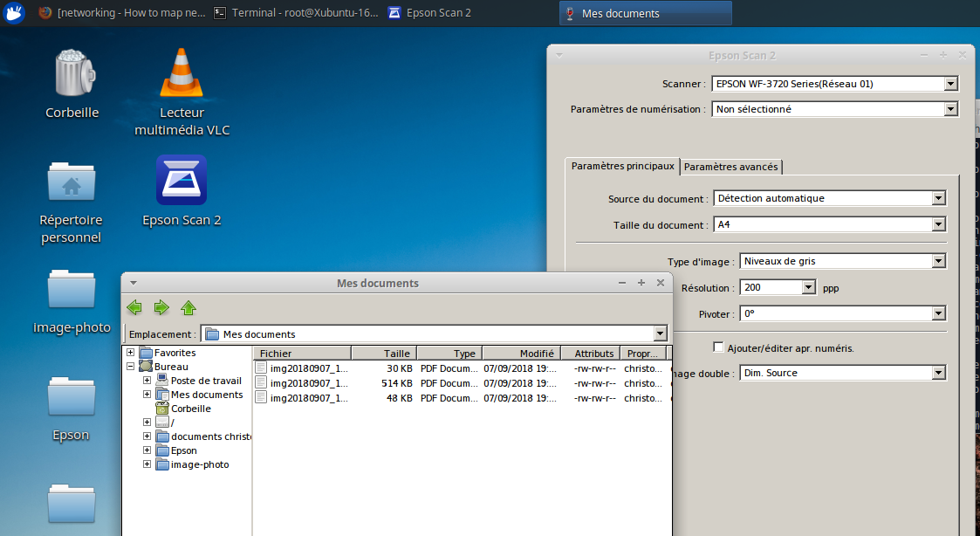The height and width of the screenshot is (536, 980).
Task: Sort files by the Taille column header
Action: (x=384, y=354)
